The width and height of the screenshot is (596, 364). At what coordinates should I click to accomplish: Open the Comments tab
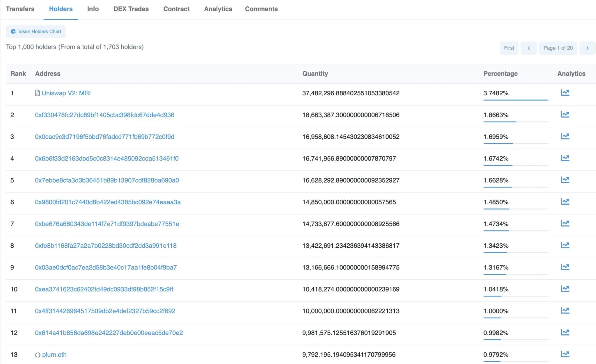tap(261, 9)
